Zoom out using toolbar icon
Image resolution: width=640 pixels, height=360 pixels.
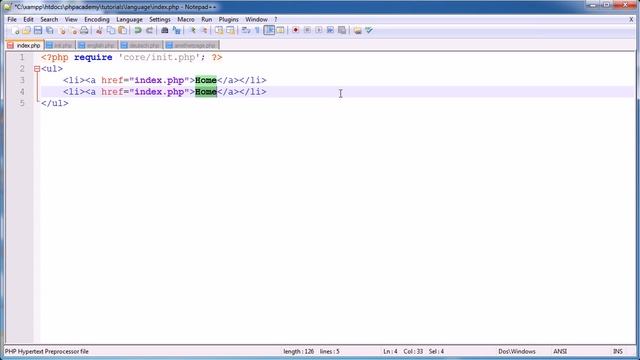coord(204,31)
